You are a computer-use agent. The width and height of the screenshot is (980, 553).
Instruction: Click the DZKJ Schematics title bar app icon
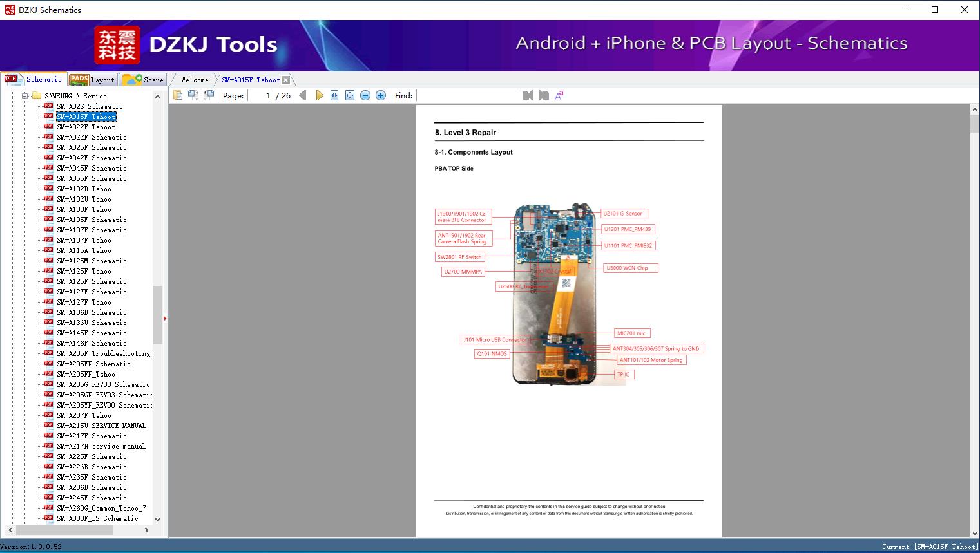click(10, 10)
